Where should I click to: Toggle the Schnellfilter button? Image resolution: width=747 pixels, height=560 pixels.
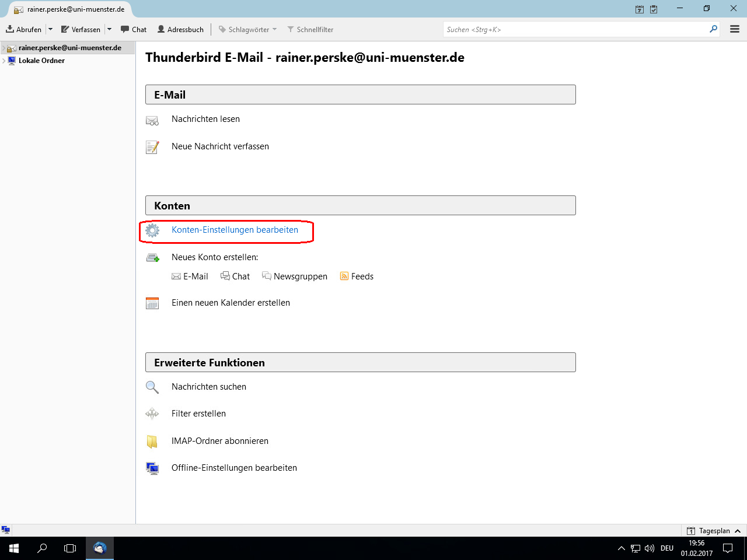coord(310,29)
